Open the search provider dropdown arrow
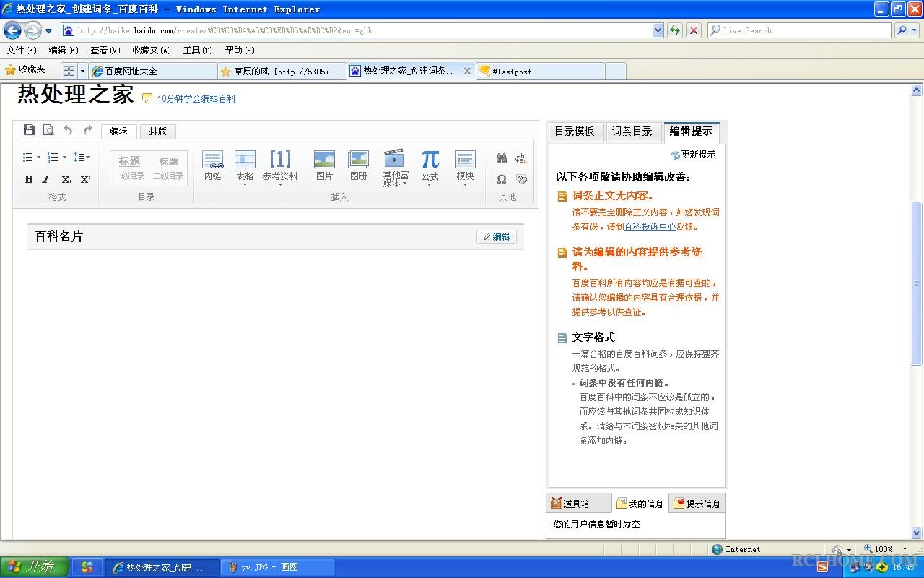This screenshot has height=578, width=924. 915,30
